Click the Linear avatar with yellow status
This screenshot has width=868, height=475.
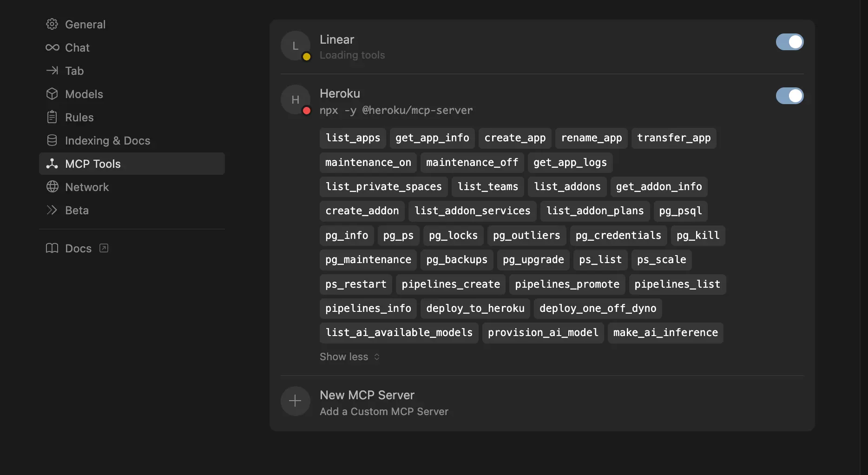[x=295, y=46]
